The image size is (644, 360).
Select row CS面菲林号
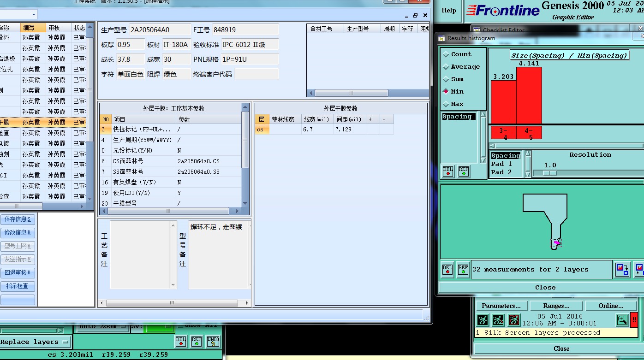170,161
